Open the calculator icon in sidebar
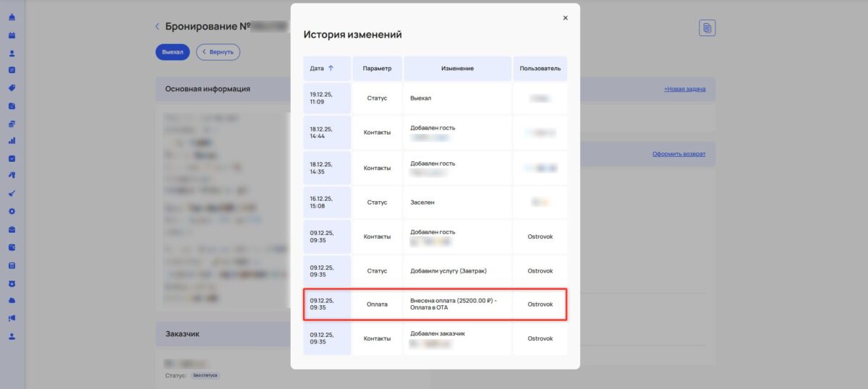 [12, 265]
